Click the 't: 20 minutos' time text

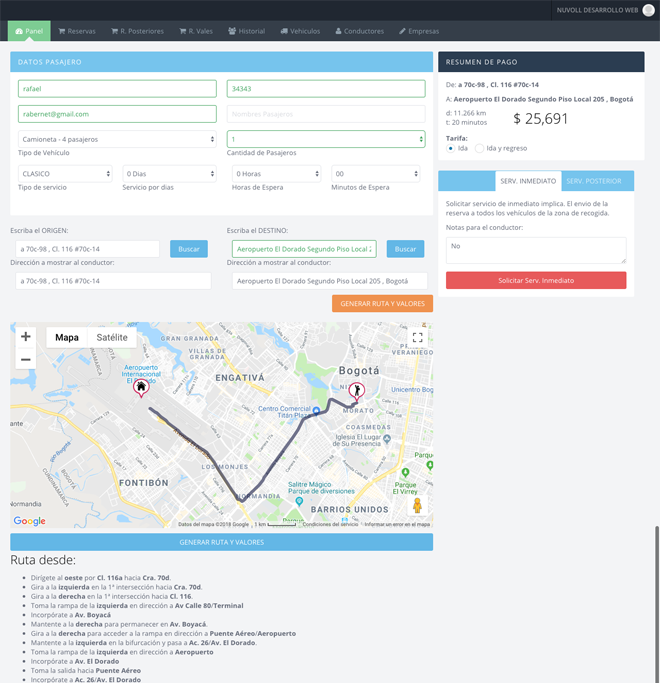[x=466, y=122]
